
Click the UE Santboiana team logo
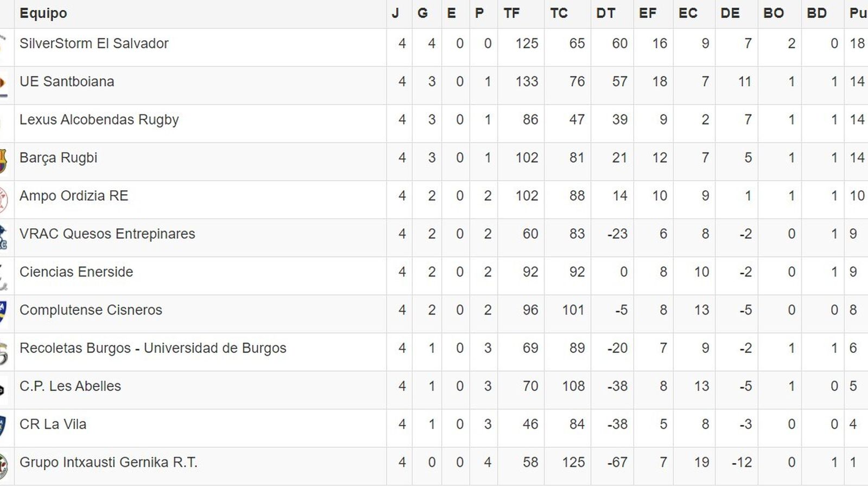click(x=4, y=85)
